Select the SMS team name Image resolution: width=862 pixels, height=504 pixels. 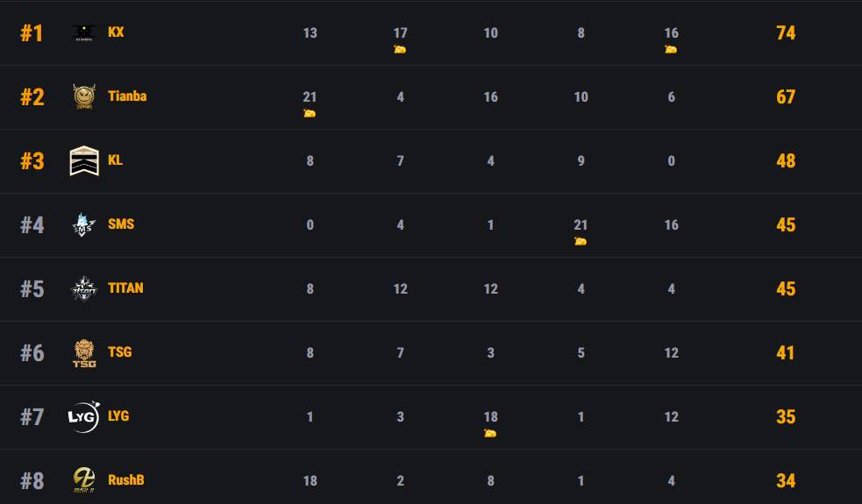pyautogui.click(x=121, y=224)
